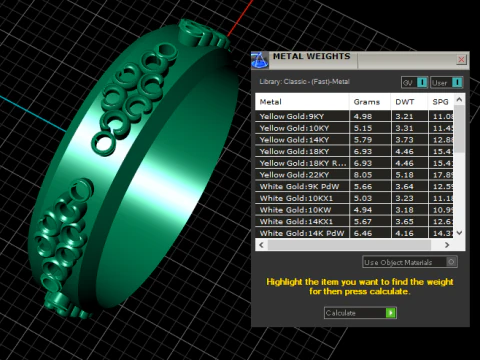
Task: Click the Library: Classic - (Fast)-Metal label
Action: [x=304, y=81]
